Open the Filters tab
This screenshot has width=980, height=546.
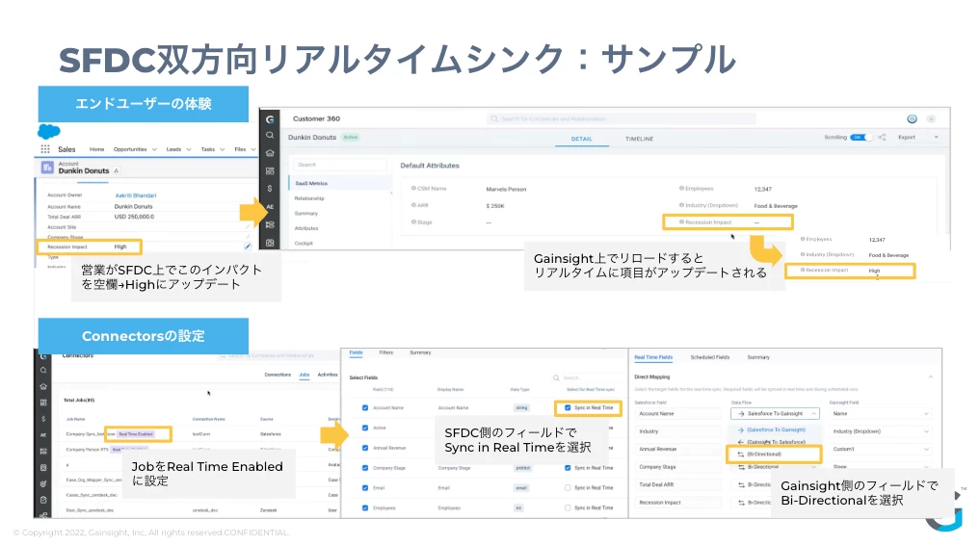coord(386,353)
